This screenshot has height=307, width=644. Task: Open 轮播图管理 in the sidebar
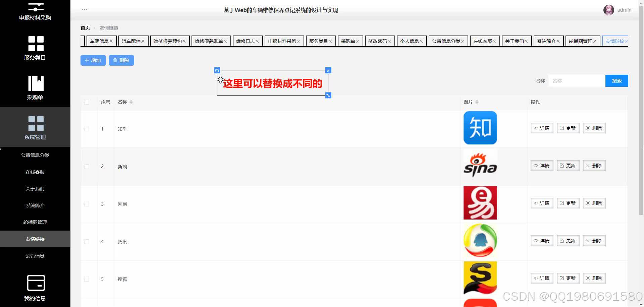coord(35,222)
